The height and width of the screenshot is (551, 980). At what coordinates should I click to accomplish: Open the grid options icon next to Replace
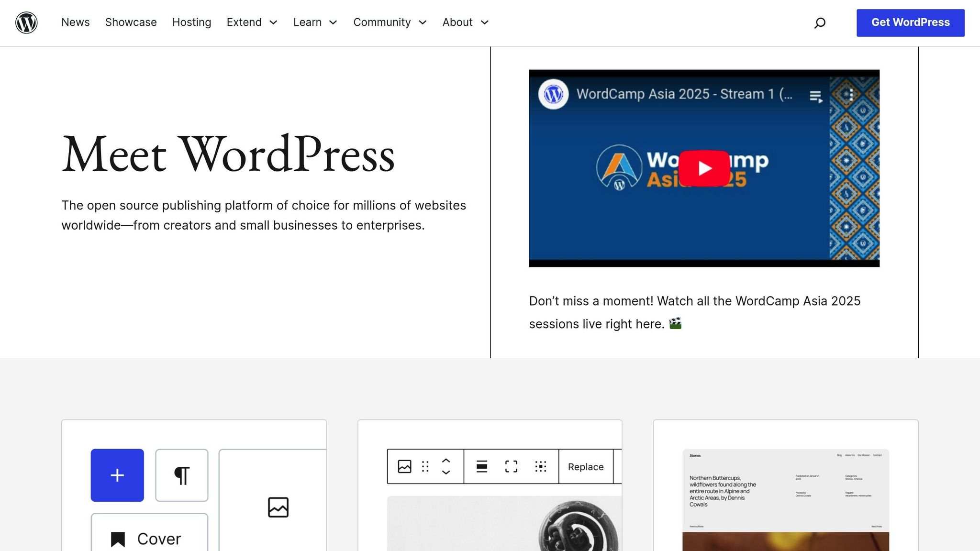tap(540, 466)
